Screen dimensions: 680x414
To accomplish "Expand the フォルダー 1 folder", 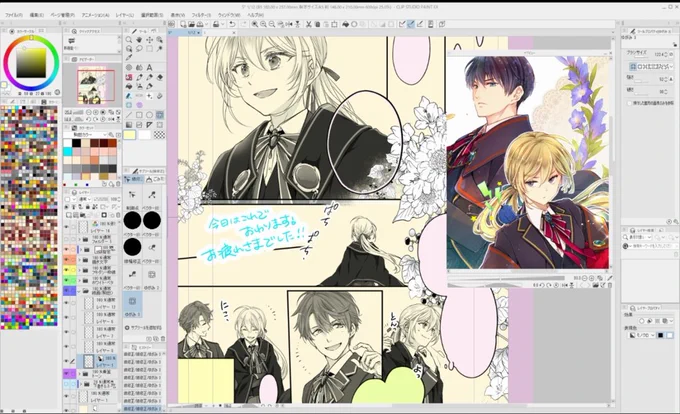I will 80,239.
